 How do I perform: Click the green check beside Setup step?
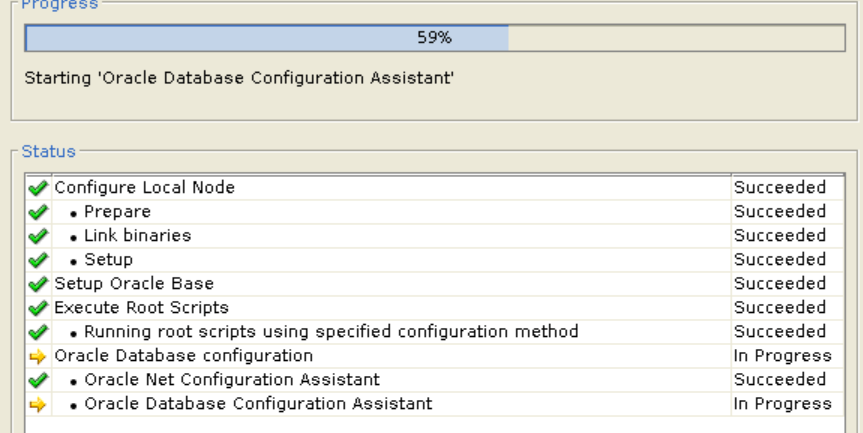(x=37, y=260)
